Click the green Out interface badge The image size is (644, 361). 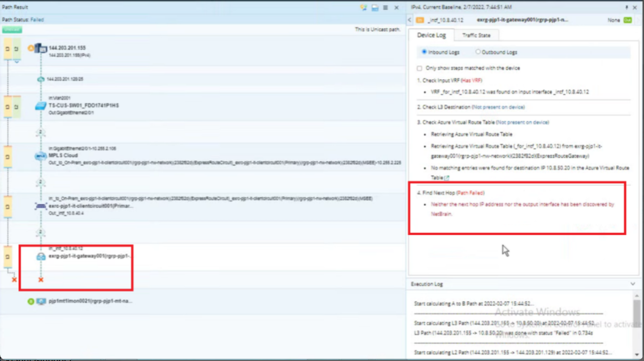pos(627,20)
